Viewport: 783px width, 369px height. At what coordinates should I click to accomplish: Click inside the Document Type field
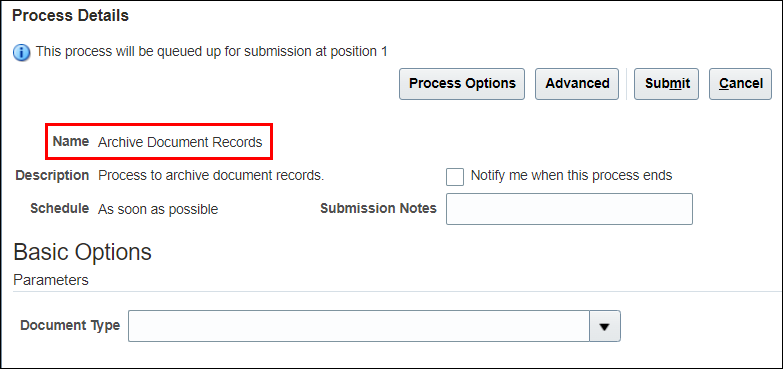[x=359, y=326]
